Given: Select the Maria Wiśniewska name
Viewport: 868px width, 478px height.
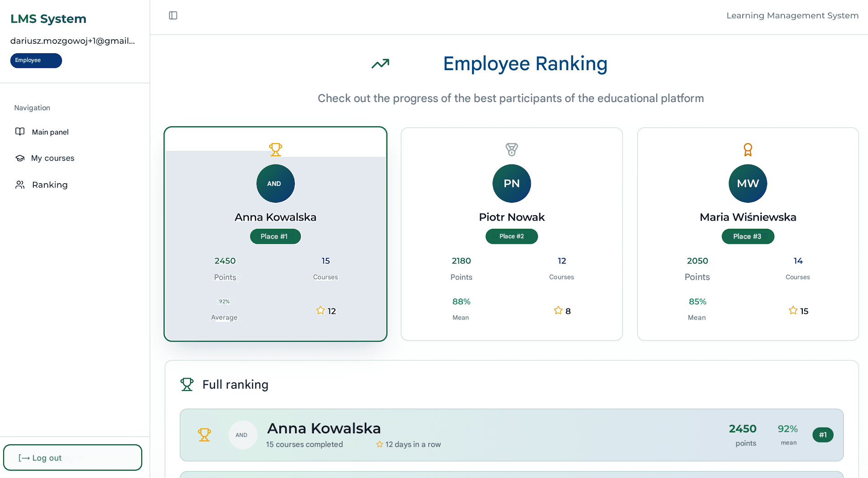Looking at the screenshot, I should [x=748, y=217].
